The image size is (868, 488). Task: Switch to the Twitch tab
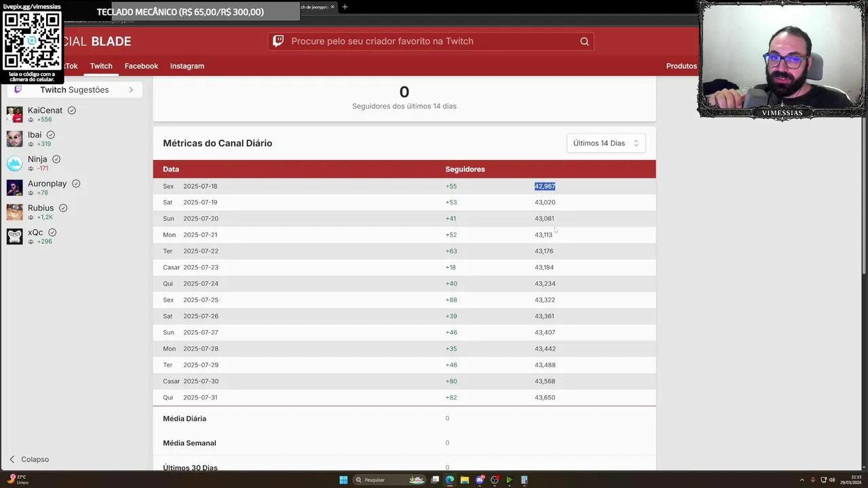[x=101, y=66]
